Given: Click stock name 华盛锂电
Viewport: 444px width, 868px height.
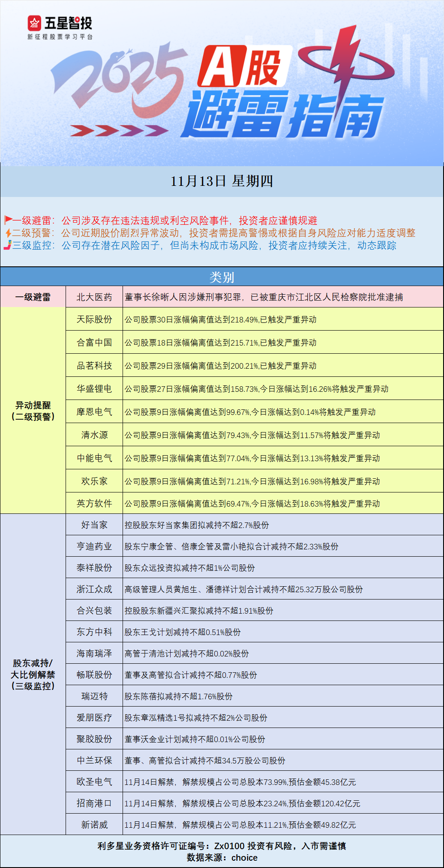Looking at the screenshot, I should (x=94, y=388).
